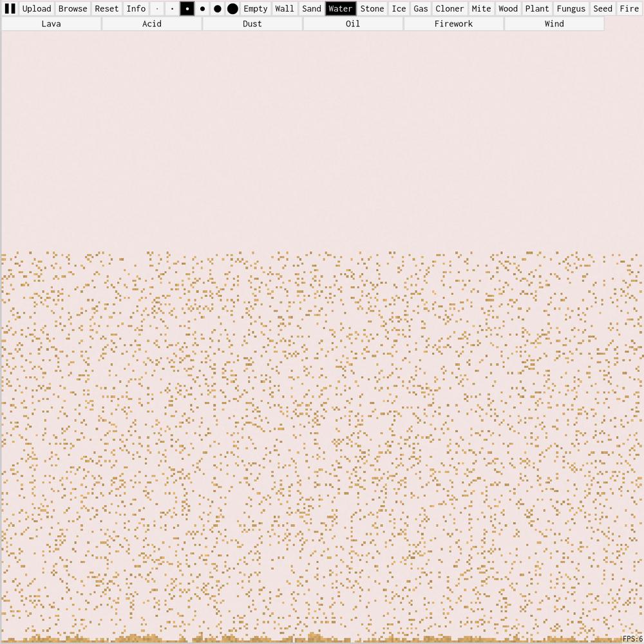The height and width of the screenshot is (644, 644).
Task: Select the largest brush size dot
Action: point(232,8)
